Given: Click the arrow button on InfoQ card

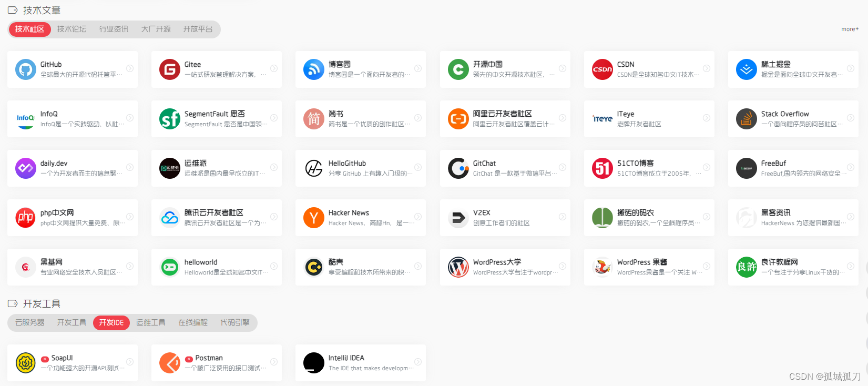Looking at the screenshot, I should click(130, 118).
